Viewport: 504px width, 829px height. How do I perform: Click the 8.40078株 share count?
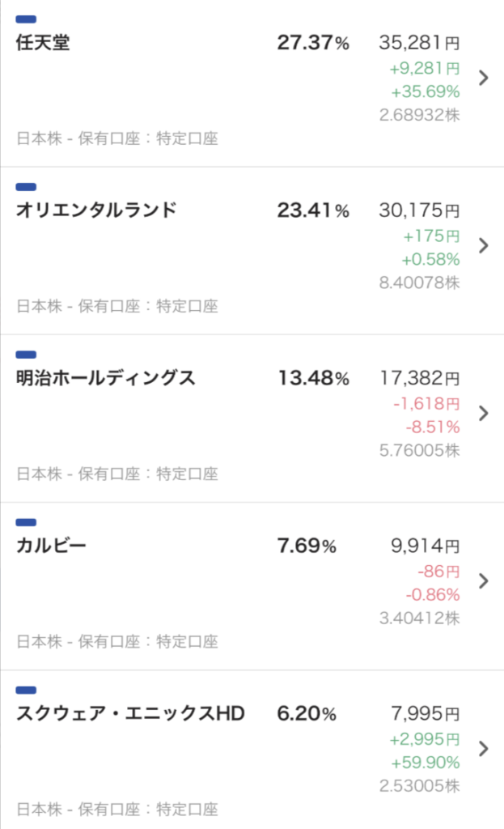[x=419, y=283]
